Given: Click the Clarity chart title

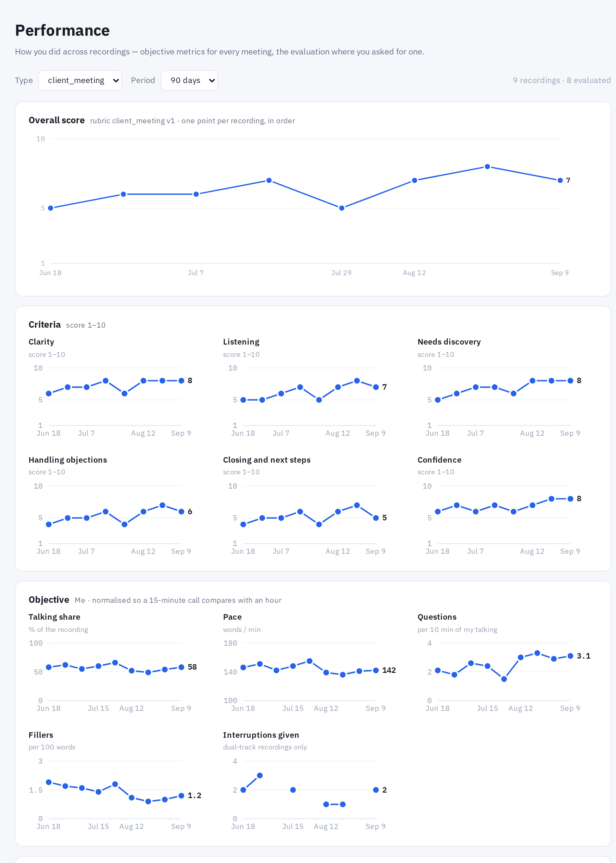Looking at the screenshot, I should (41, 342).
